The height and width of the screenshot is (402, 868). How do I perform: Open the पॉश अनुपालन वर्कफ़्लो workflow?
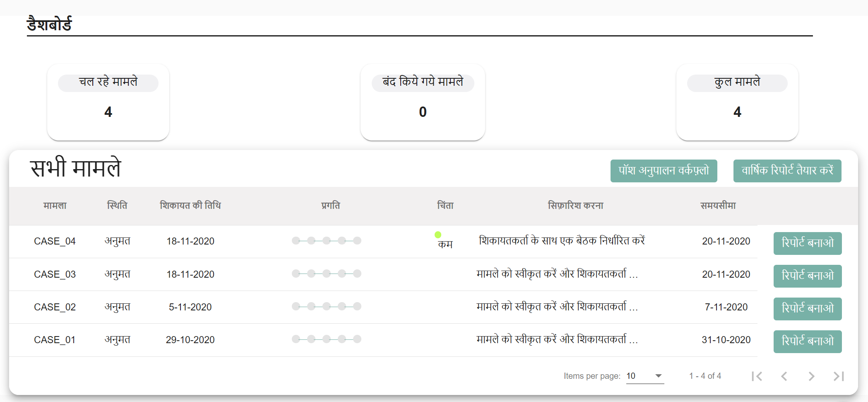(x=664, y=171)
